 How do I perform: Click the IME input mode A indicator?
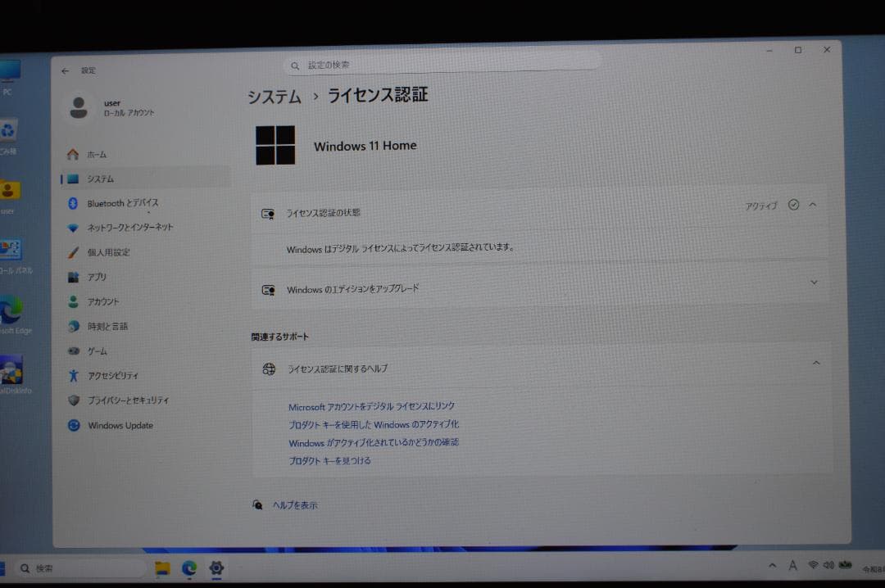point(793,565)
